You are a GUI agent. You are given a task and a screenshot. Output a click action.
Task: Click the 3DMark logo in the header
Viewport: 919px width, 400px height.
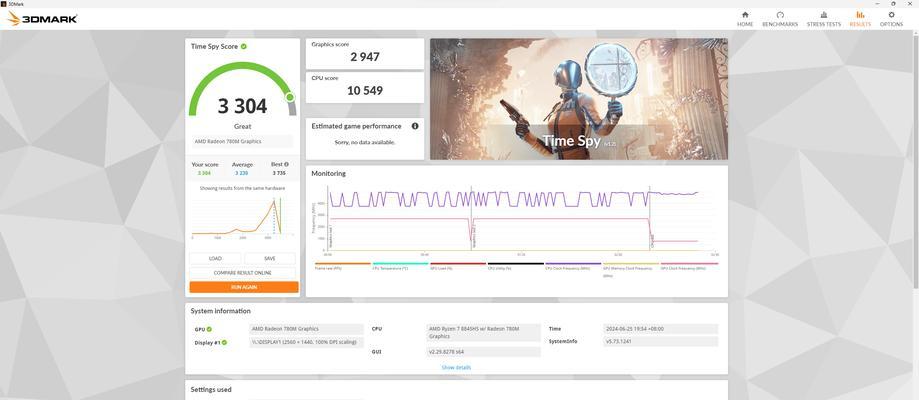click(x=42, y=19)
